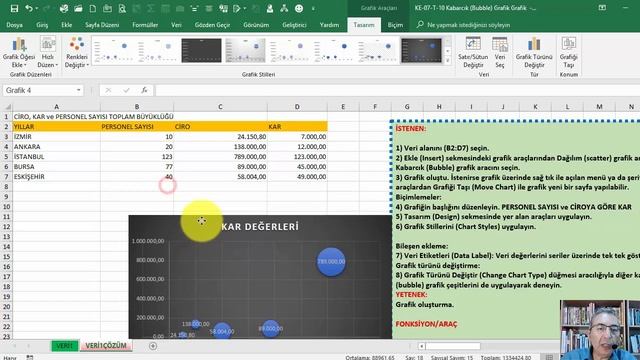Screen dimensions: 640x360
Task: Open the Dosya menu
Action: click(14, 25)
